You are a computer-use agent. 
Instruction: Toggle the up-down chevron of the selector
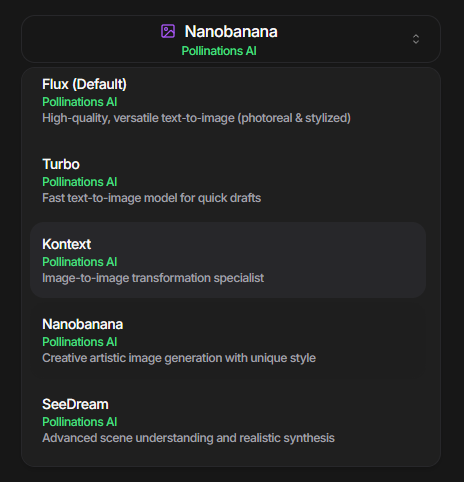[416, 39]
